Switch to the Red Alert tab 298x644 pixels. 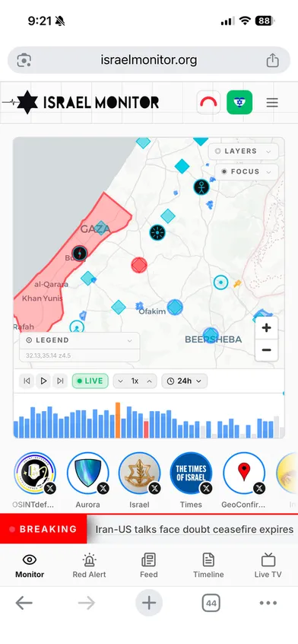[x=89, y=566]
